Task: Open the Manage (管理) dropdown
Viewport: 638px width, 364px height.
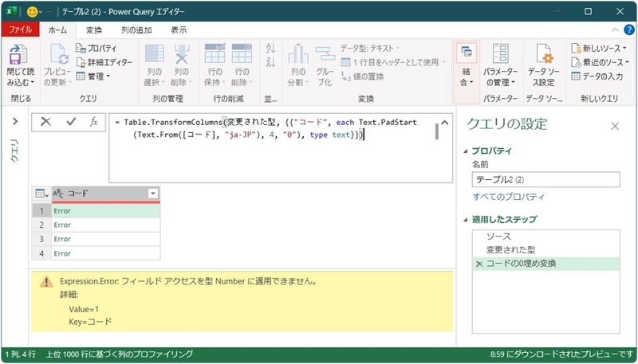Action: click(x=93, y=76)
